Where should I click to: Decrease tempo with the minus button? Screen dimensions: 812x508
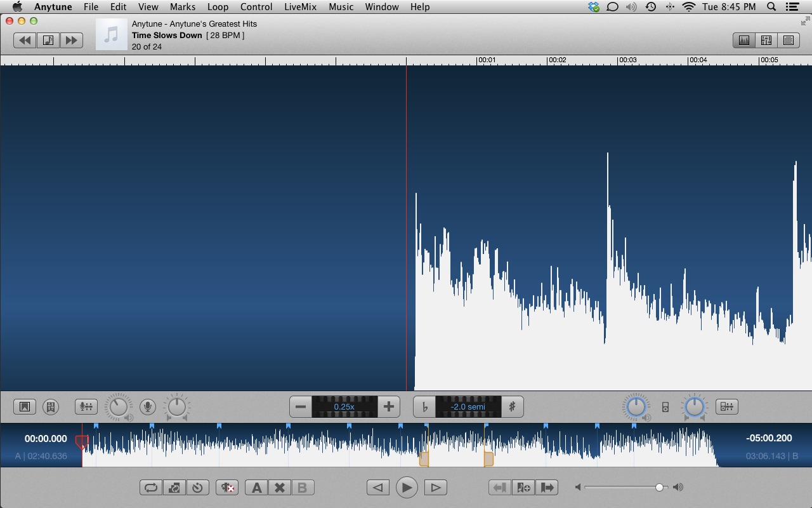pyautogui.click(x=301, y=407)
